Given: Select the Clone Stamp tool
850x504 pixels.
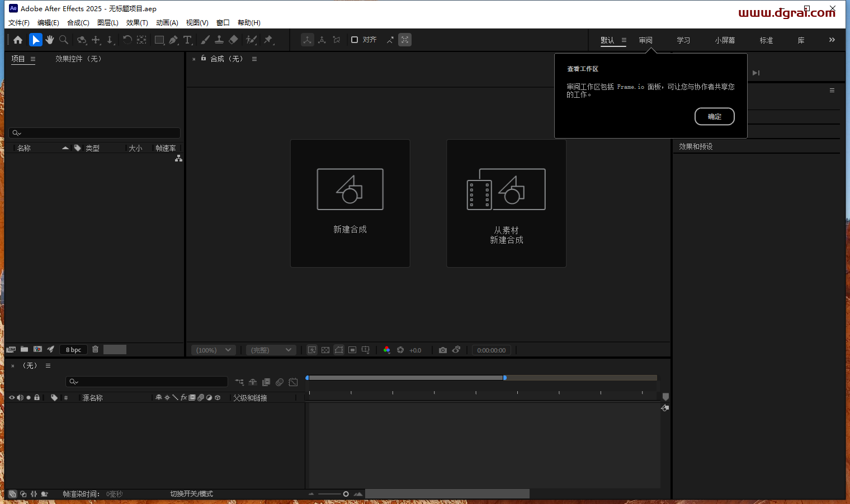Looking at the screenshot, I should pyautogui.click(x=219, y=40).
